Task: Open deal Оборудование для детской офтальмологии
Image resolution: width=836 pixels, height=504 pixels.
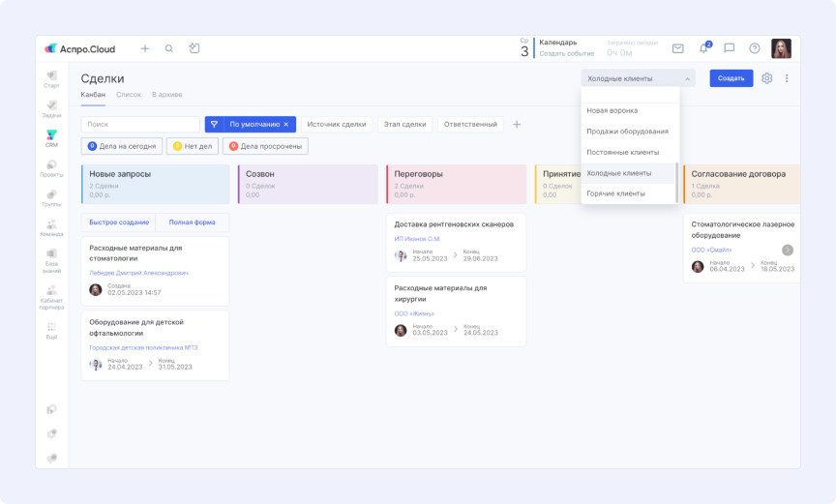Action: 136,328
